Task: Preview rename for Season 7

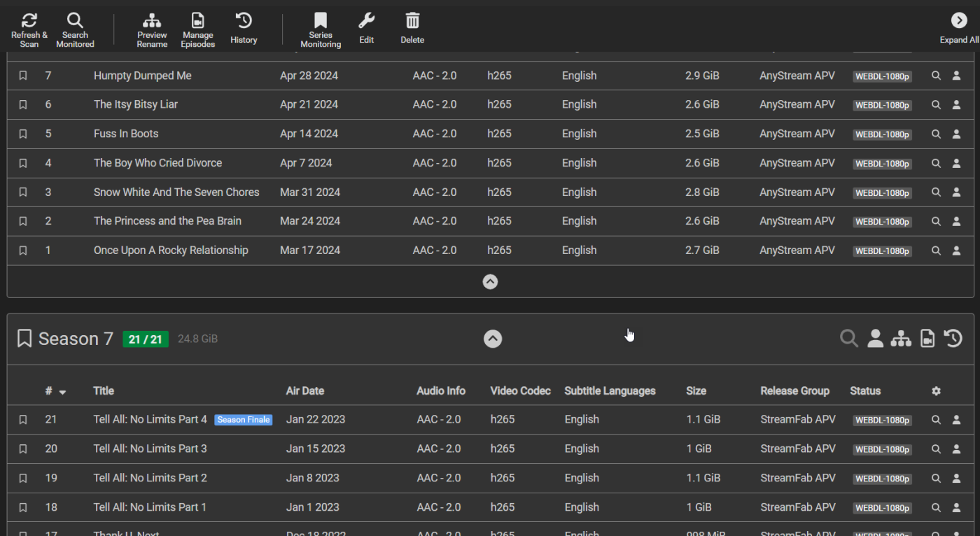Action: tap(901, 339)
